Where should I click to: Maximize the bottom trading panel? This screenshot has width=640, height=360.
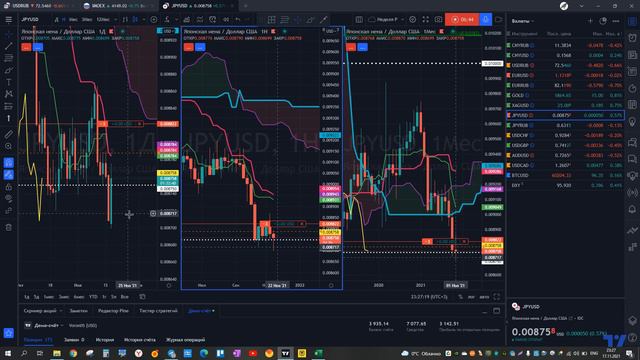click(496, 311)
